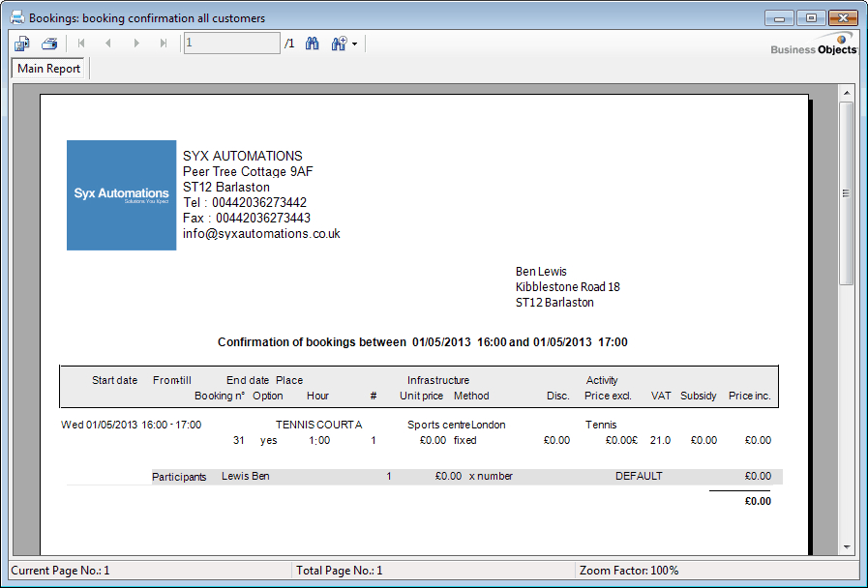
Task: Jump to the last page
Action: pos(164,44)
